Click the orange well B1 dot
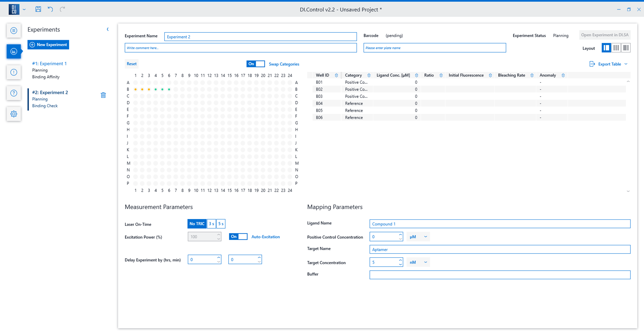The image size is (644, 332). [136, 89]
